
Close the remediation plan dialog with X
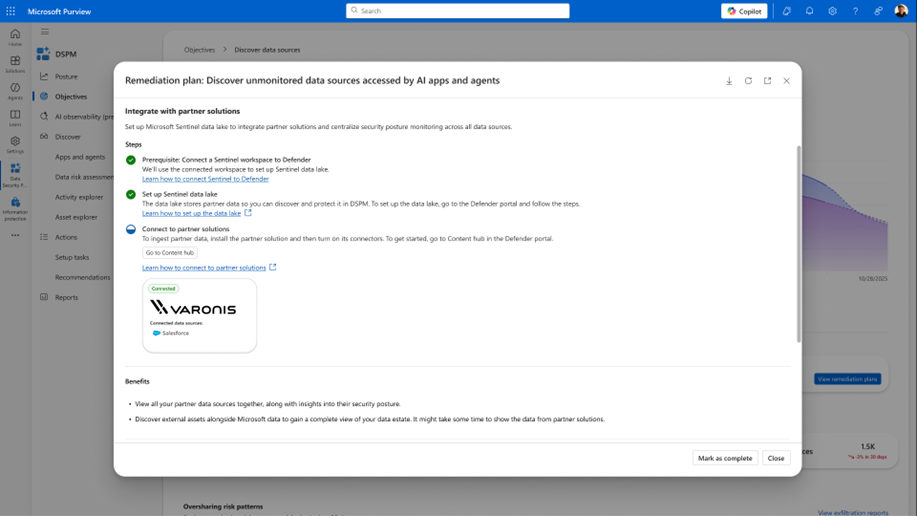(x=786, y=81)
